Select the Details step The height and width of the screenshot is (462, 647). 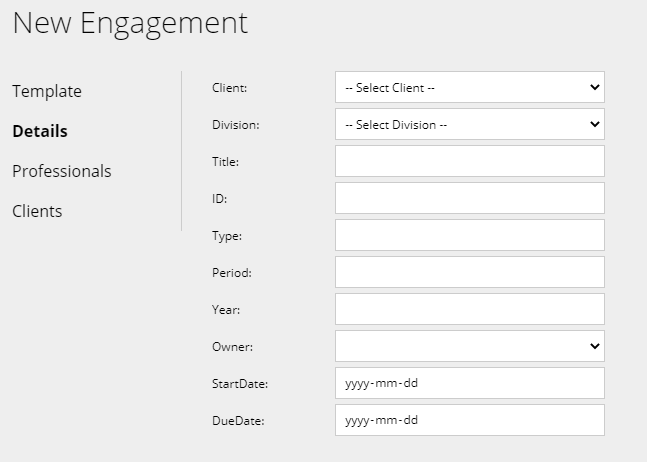[40, 131]
